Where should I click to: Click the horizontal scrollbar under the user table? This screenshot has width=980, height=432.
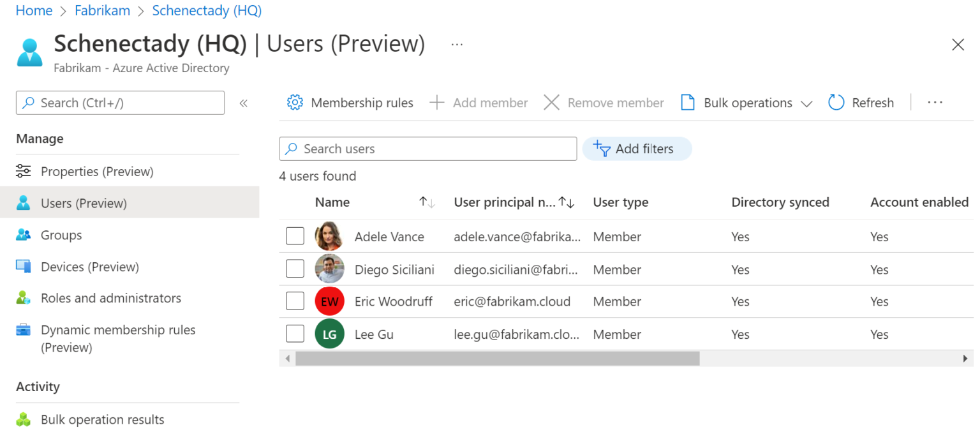tap(498, 359)
